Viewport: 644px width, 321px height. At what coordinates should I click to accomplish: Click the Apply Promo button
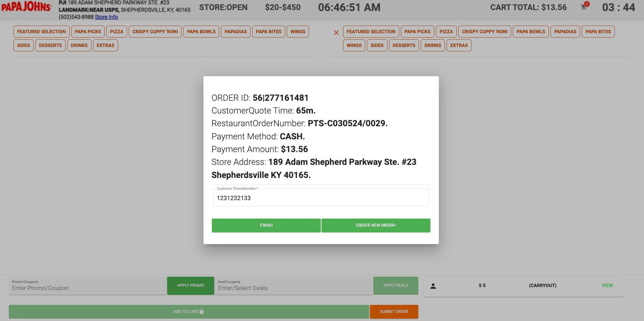point(191,285)
